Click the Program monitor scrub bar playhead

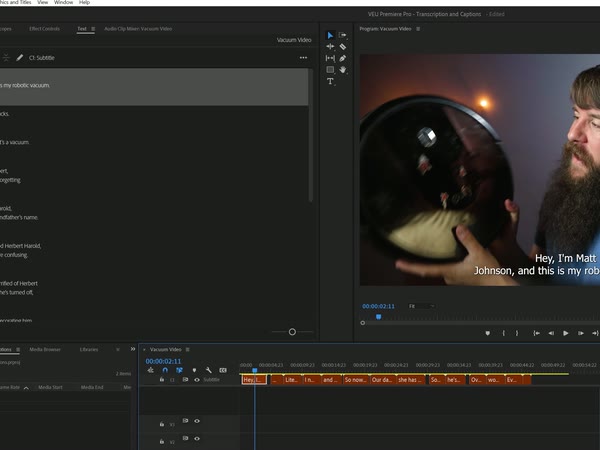pyautogui.click(x=378, y=317)
